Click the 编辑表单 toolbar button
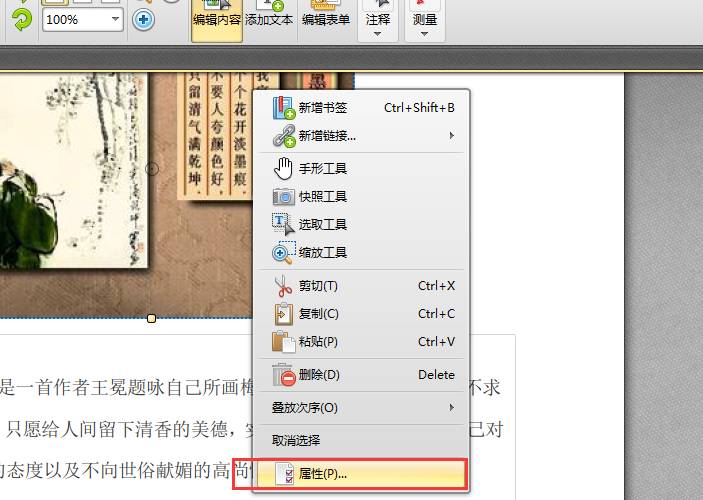This screenshot has width=703, height=500. [x=326, y=19]
